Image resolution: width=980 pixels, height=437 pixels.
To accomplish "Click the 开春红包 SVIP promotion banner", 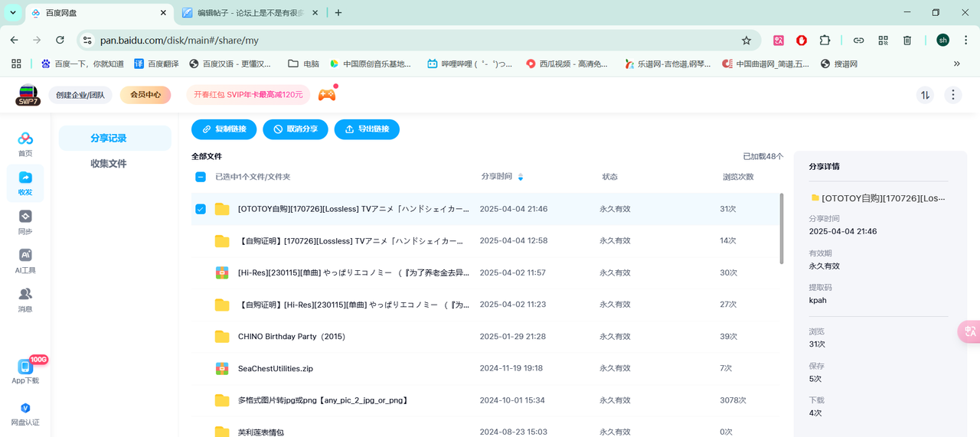I will [248, 95].
